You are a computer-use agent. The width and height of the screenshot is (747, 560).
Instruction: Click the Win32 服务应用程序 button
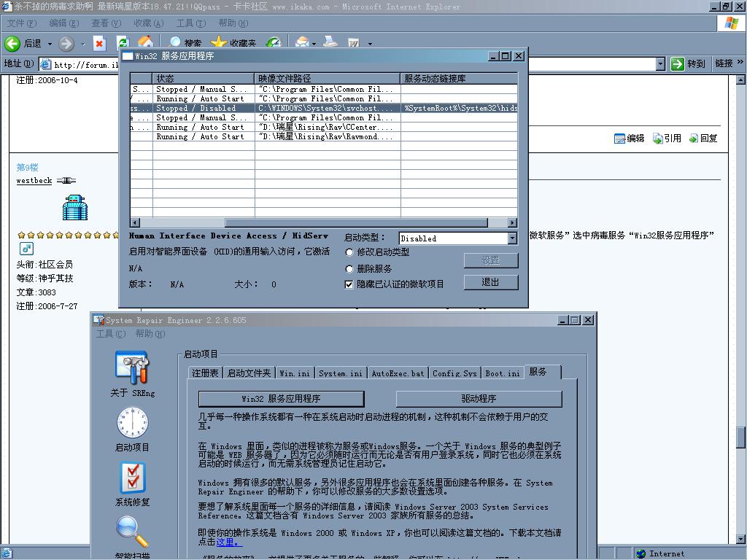[x=281, y=399]
